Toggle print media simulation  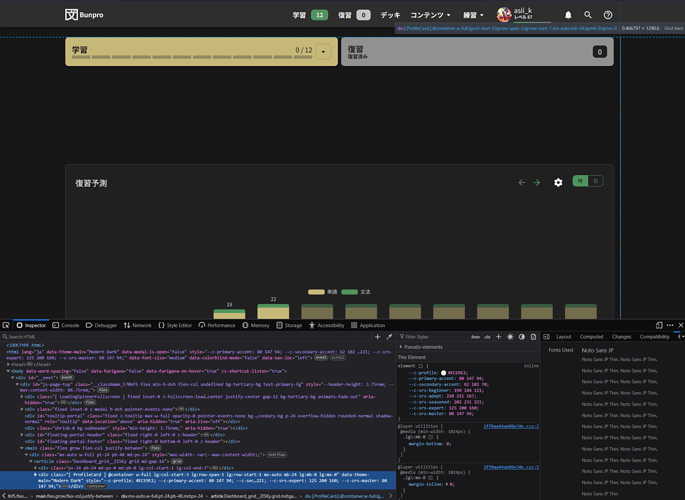533,337
